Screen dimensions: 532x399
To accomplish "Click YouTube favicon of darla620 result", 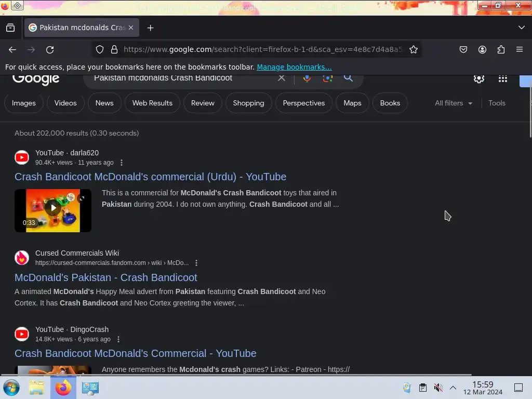I will (22, 157).
